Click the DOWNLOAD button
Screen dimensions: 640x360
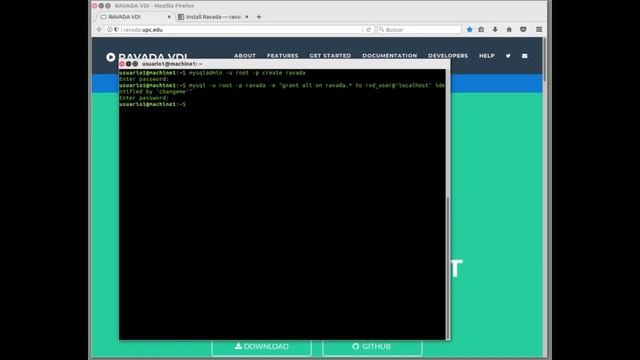(262, 347)
